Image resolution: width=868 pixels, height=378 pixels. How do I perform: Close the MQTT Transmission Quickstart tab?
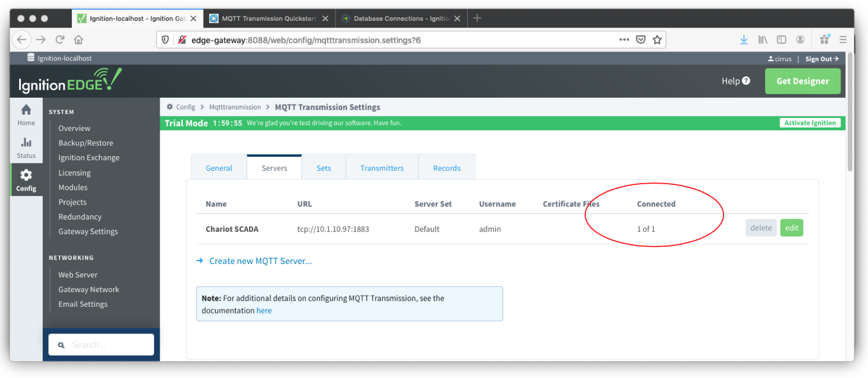pyautogui.click(x=325, y=19)
